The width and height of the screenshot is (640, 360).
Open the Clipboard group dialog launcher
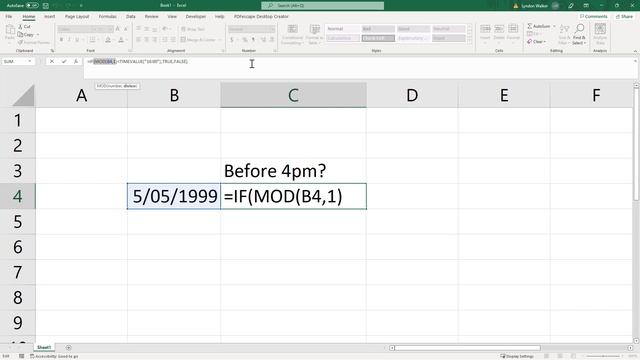(x=52, y=51)
